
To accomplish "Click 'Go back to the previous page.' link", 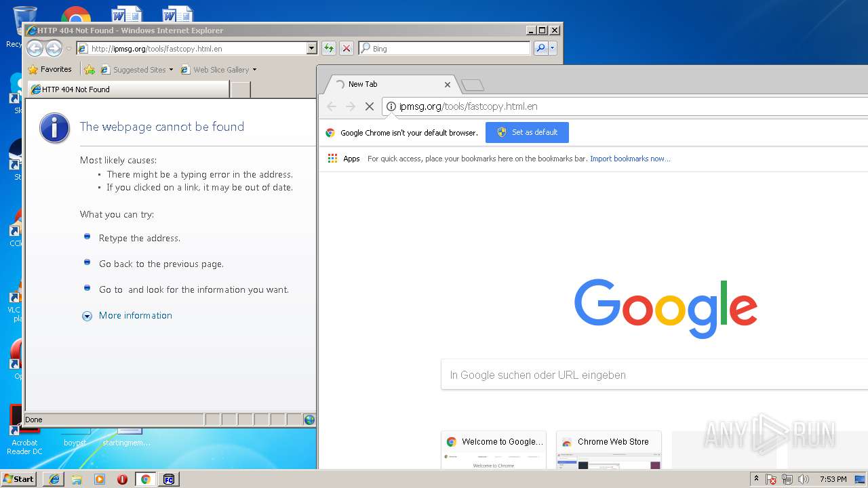I will [161, 264].
